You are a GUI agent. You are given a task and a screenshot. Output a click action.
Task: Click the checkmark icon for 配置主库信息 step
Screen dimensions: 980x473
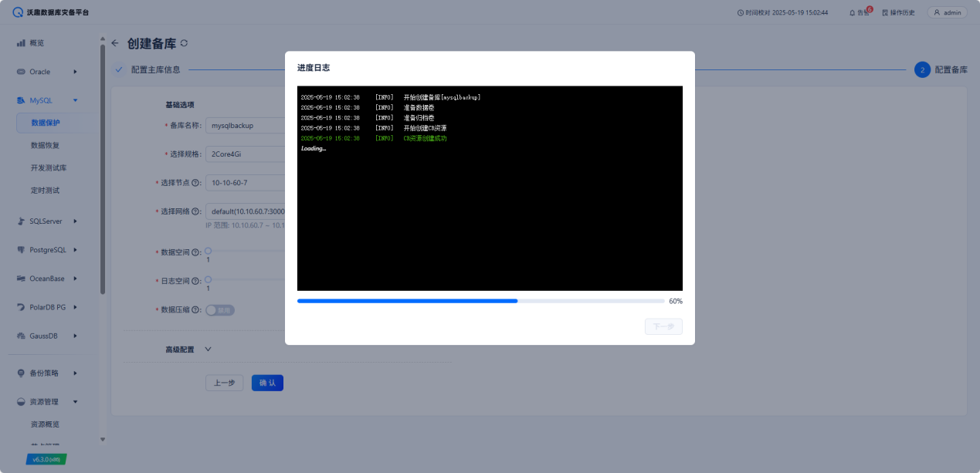click(x=118, y=69)
